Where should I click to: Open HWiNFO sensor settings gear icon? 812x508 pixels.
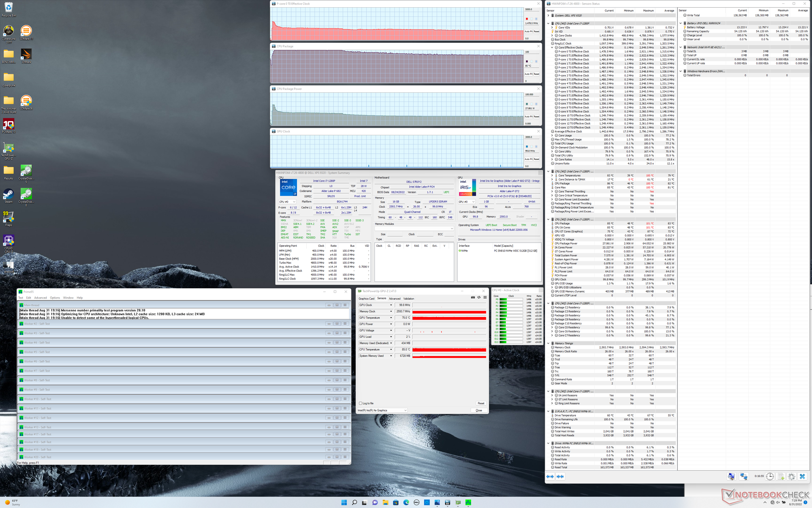(791, 477)
